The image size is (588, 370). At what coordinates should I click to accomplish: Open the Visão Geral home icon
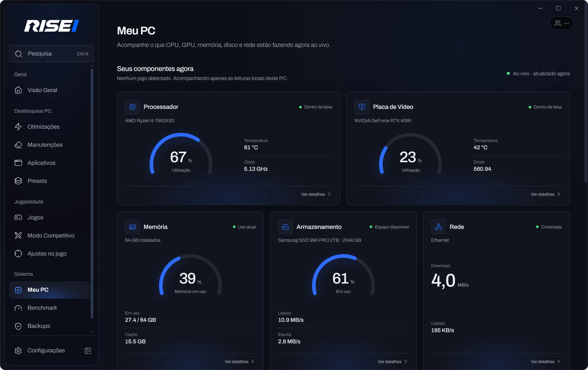[x=18, y=90]
